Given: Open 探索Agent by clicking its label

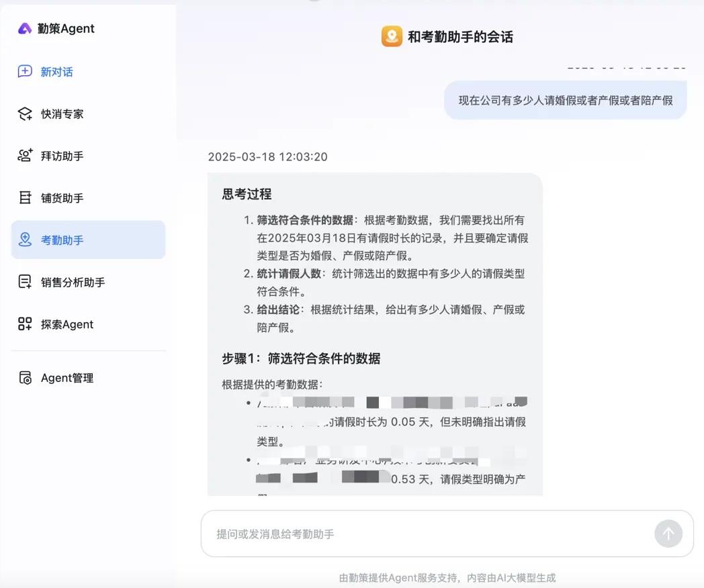Looking at the screenshot, I should pos(67,324).
